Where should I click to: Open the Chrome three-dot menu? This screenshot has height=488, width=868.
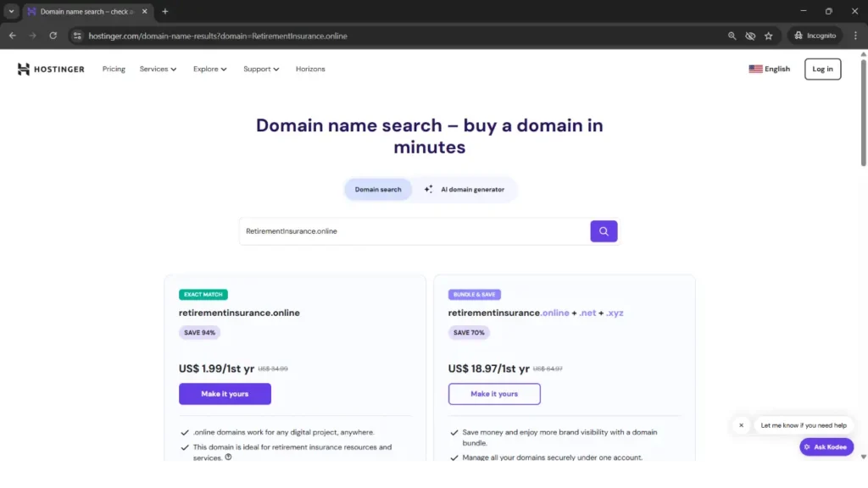(x=855, y=36)
